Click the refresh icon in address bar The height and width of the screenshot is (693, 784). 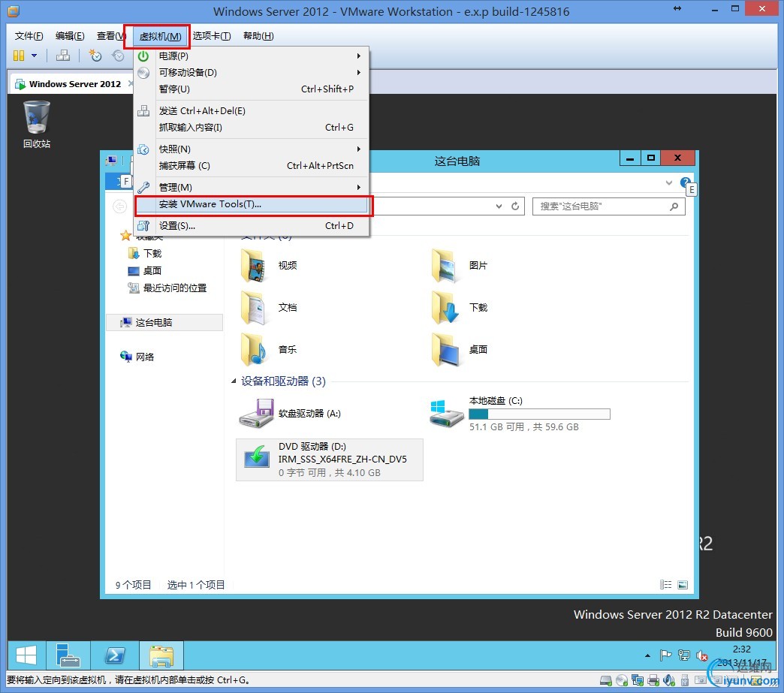pyautogui.click(x=515, y=206)
